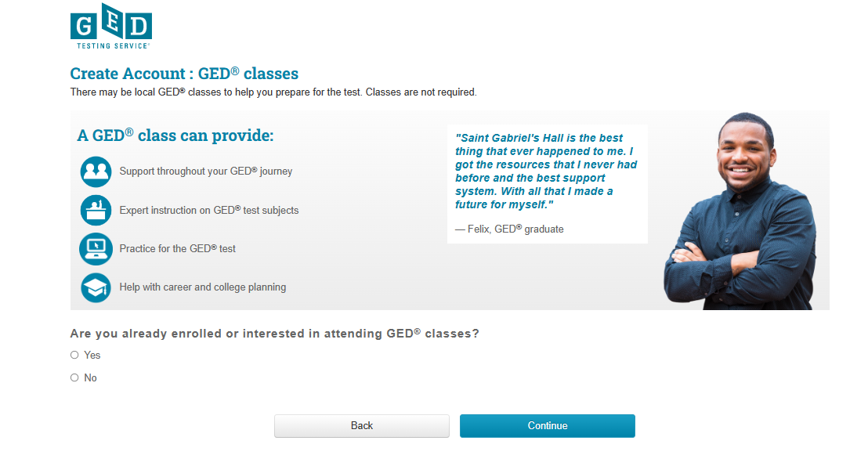Click the enrolled or interested question text
The image size is (868, 455).
(274, 334)
